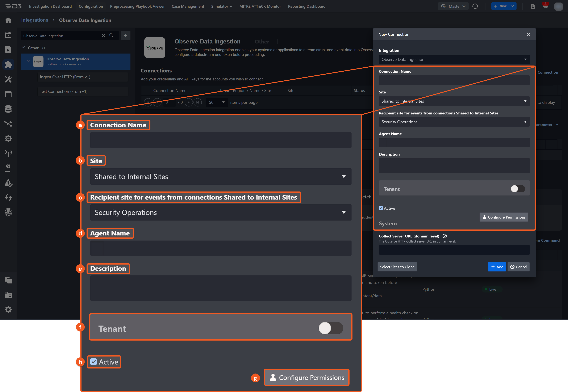Click the Configure Permissions button
568x392 pixels.
pos(504,217)
